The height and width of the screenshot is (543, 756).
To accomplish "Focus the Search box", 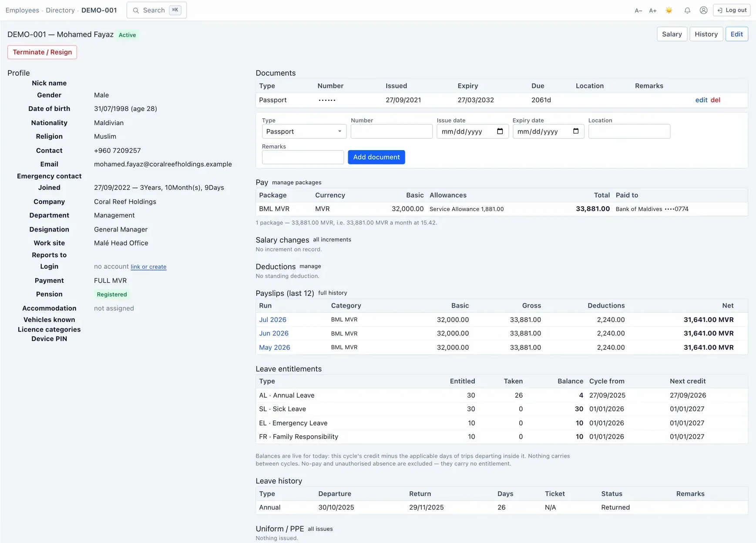I will [156, 10].
